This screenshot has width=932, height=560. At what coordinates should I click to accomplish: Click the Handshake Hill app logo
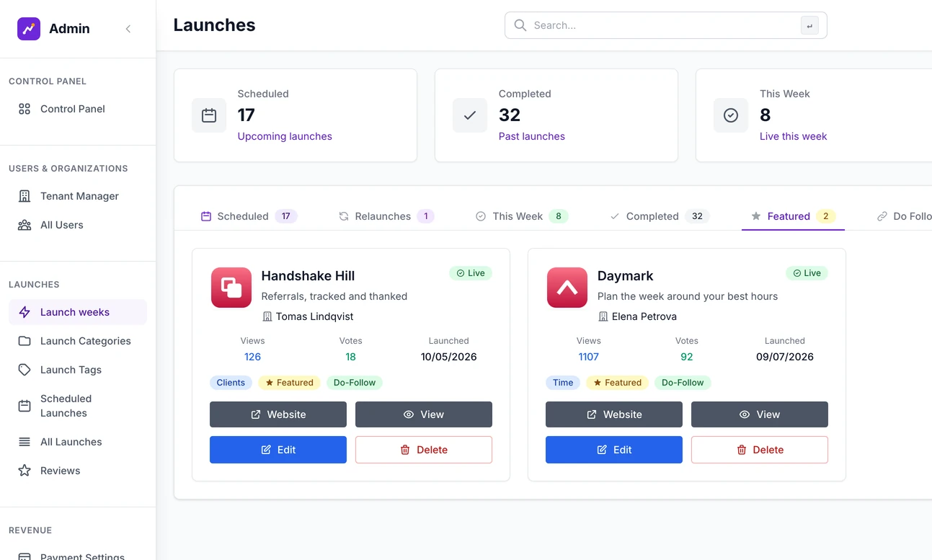[231, 288]
